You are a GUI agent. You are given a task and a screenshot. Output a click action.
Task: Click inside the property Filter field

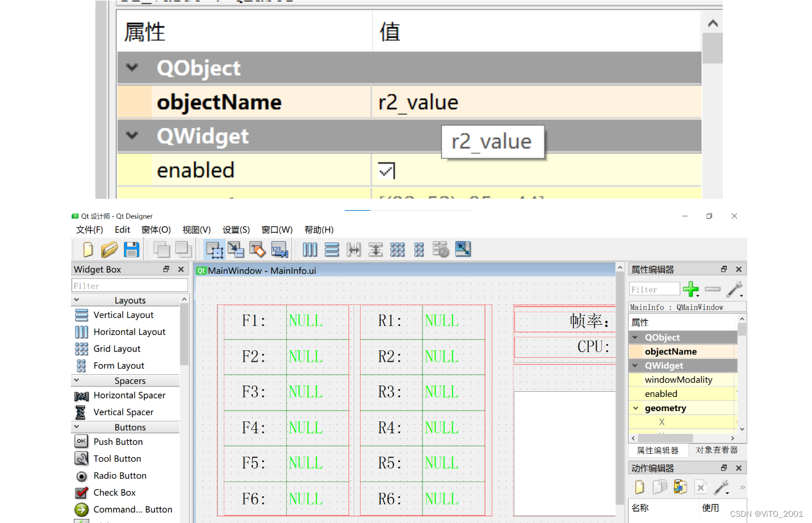654,288
